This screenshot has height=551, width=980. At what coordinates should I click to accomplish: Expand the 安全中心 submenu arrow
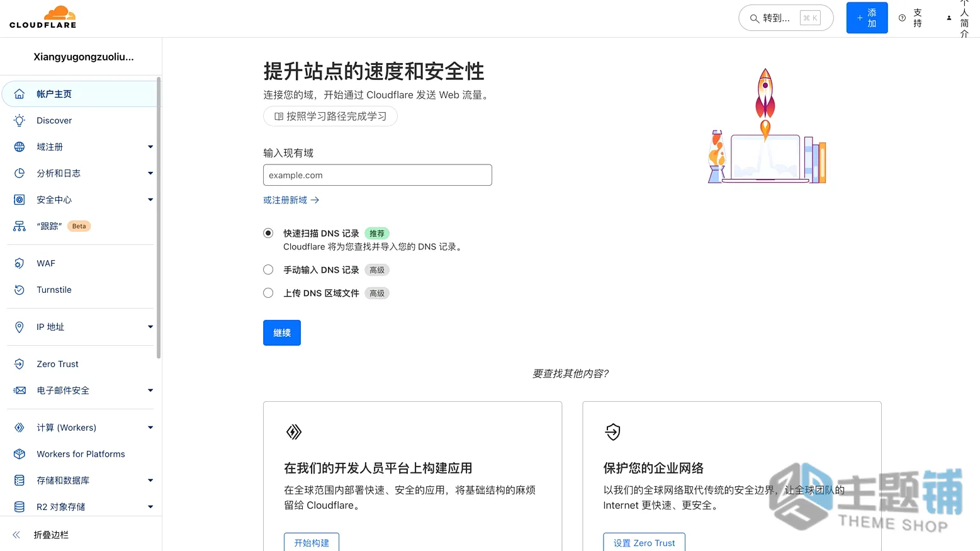coord(150,200)
